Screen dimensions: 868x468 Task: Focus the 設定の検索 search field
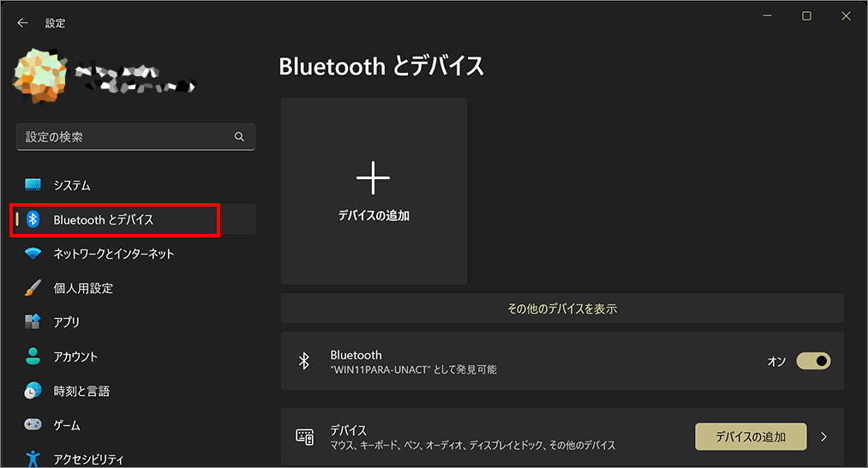(x=135, y=137)
